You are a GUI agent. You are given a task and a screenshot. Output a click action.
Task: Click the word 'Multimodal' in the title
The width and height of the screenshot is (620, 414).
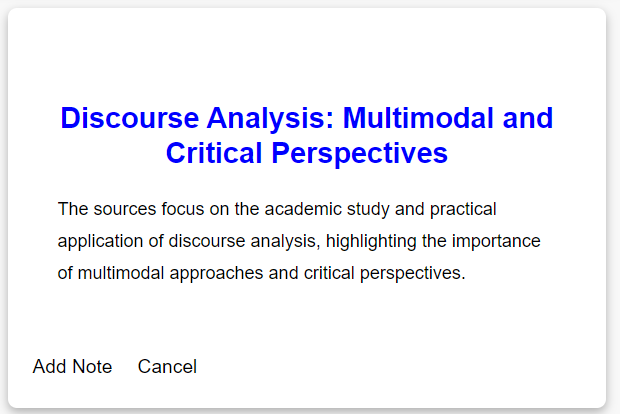tap(418, 118)
